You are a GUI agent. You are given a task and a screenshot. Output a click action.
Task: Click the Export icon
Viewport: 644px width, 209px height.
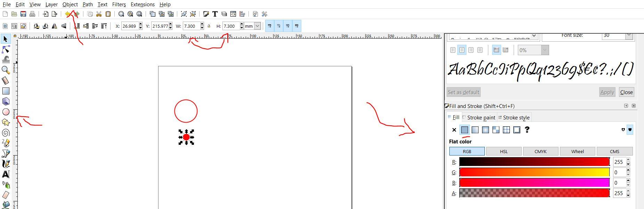[55, 14]
